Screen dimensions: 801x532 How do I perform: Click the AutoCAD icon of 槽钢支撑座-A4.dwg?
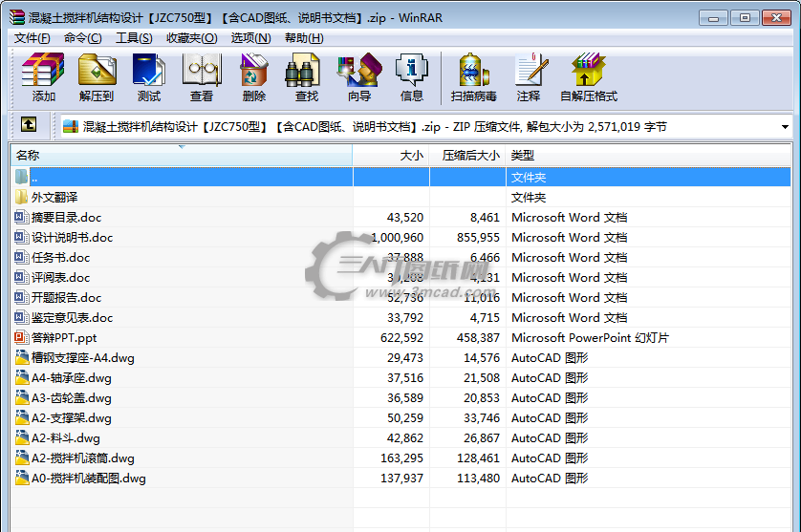21,357
